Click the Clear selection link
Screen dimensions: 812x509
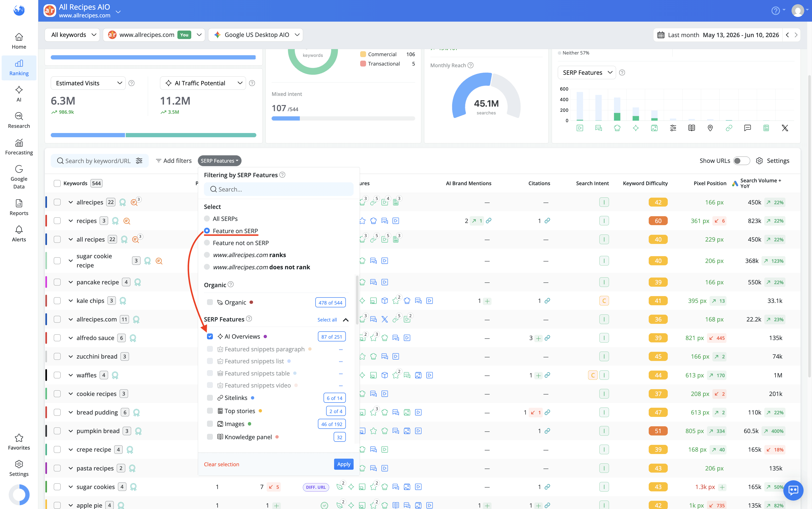coord(221,464)
